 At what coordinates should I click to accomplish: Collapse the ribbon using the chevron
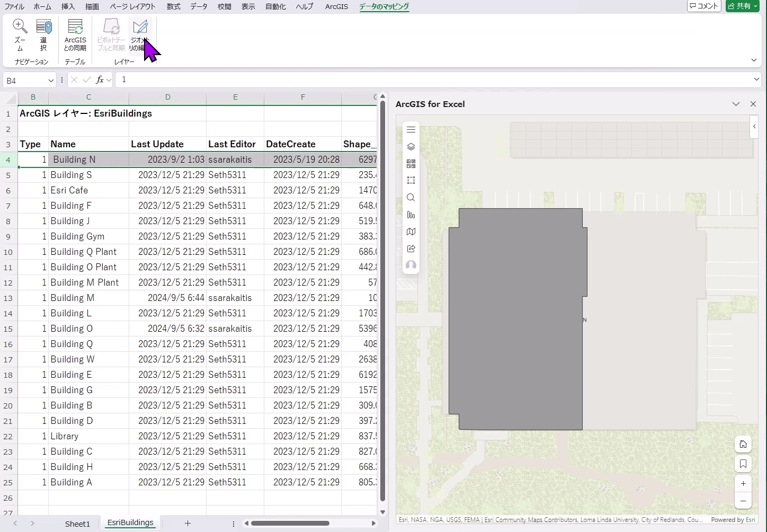pos(754,60)
